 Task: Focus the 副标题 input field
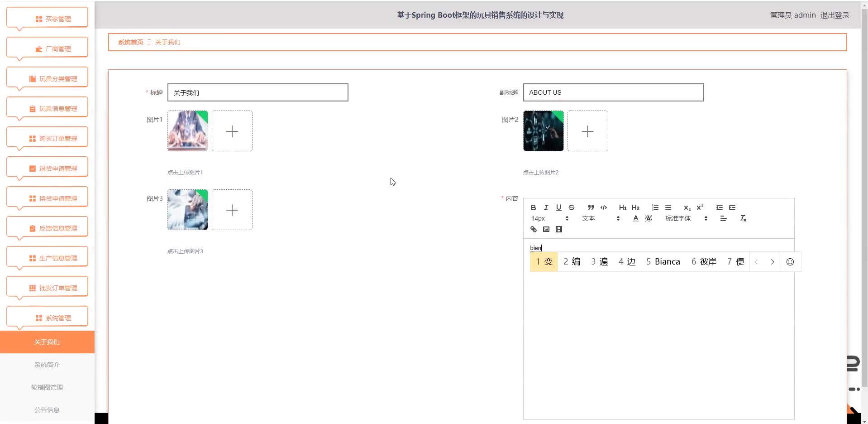point(613,92)
